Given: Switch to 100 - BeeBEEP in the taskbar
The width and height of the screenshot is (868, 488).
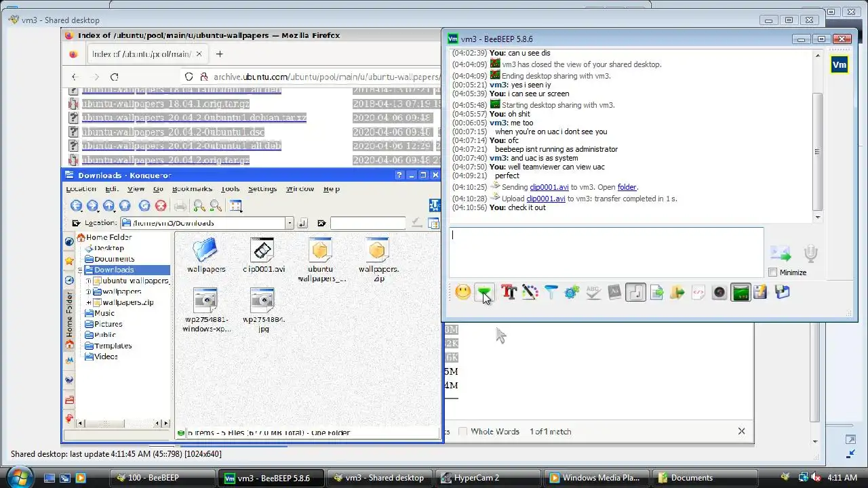Looking at the screenshot, I should [163, 478].
